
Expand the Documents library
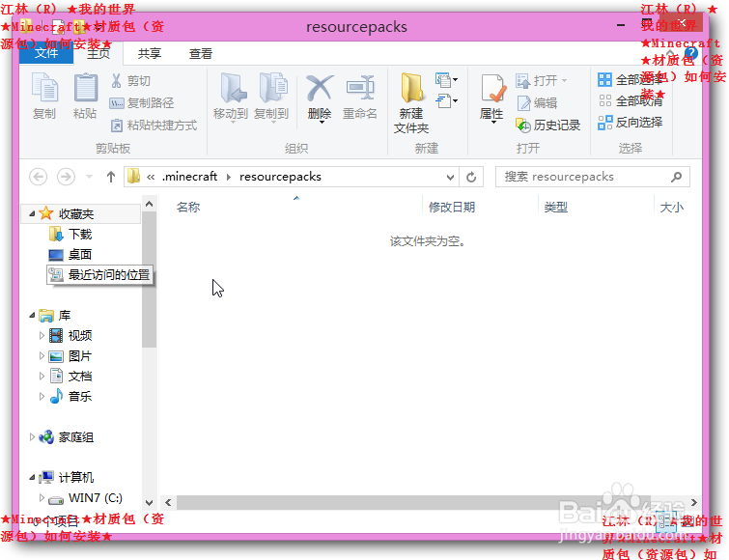tap(42, 376)
